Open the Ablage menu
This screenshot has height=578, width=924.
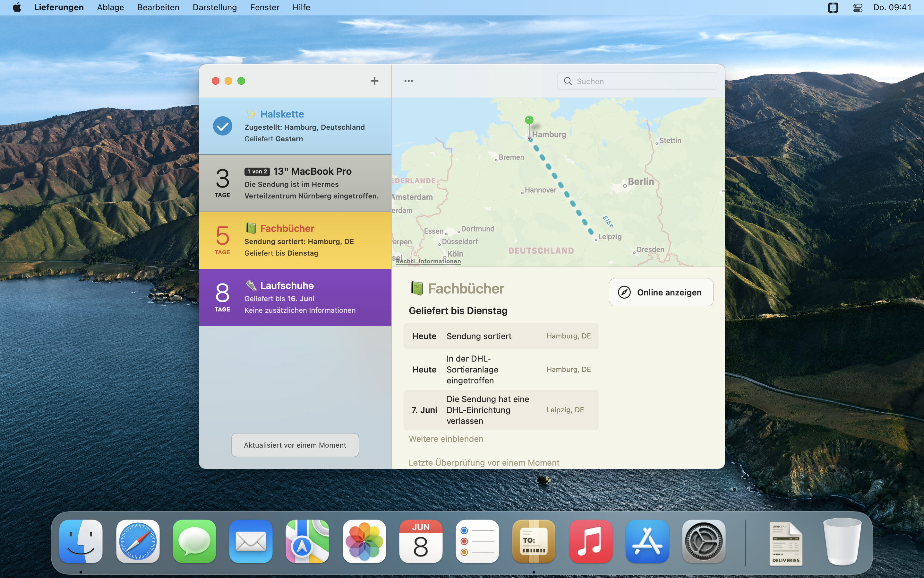110,7
